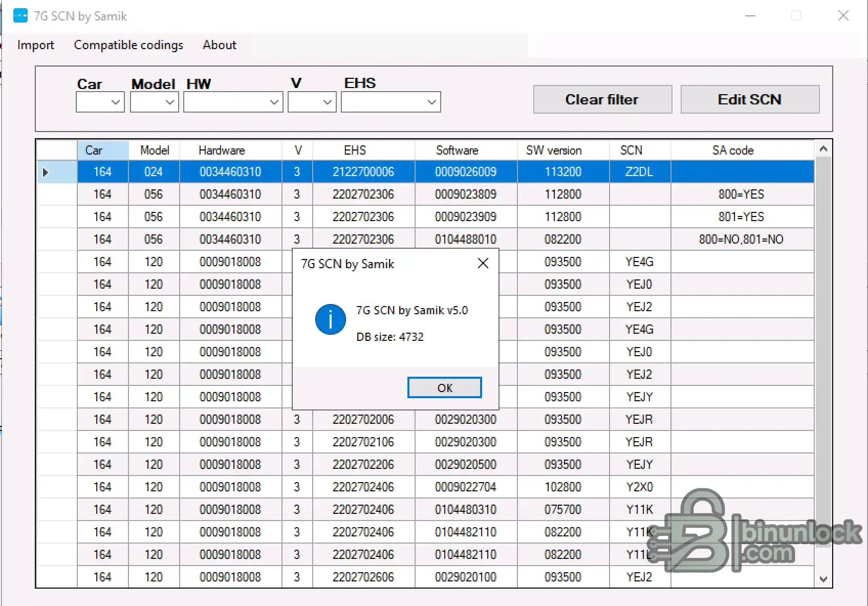Click the scrollbar down arrow

pos(823,579)
